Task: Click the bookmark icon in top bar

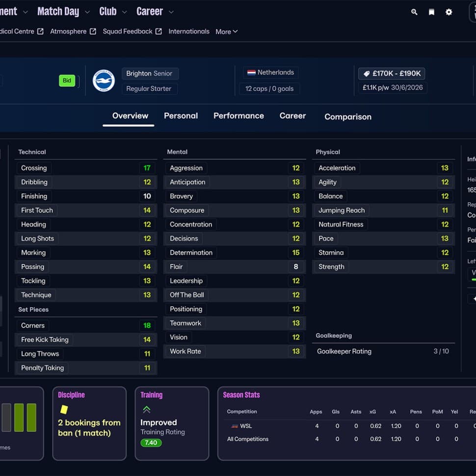Action: 431,12
